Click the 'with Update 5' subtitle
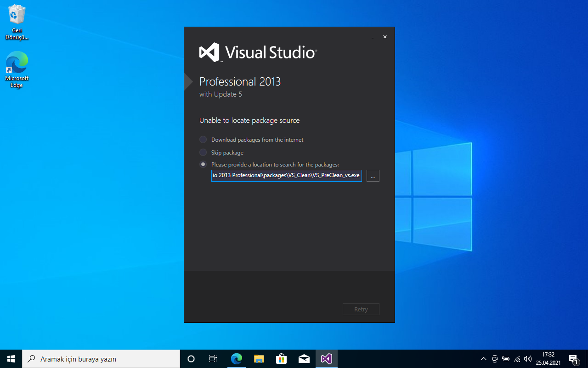 (220, 94)
